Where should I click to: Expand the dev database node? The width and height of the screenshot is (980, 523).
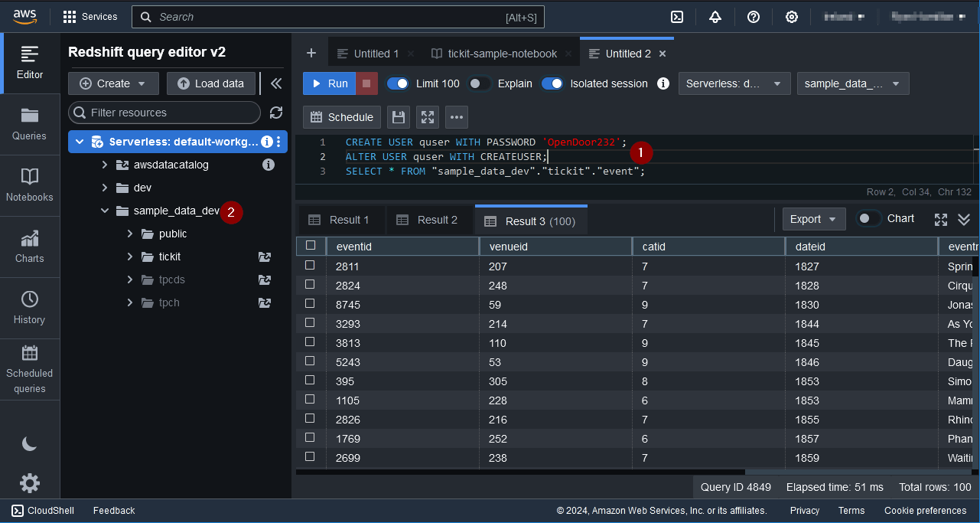point(105,188)
